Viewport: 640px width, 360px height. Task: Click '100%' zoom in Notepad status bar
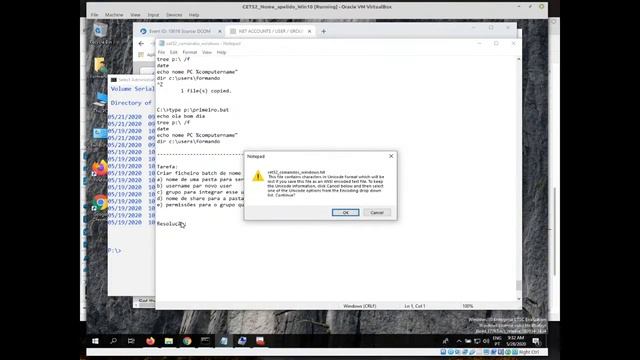click(x=468, y=306)
